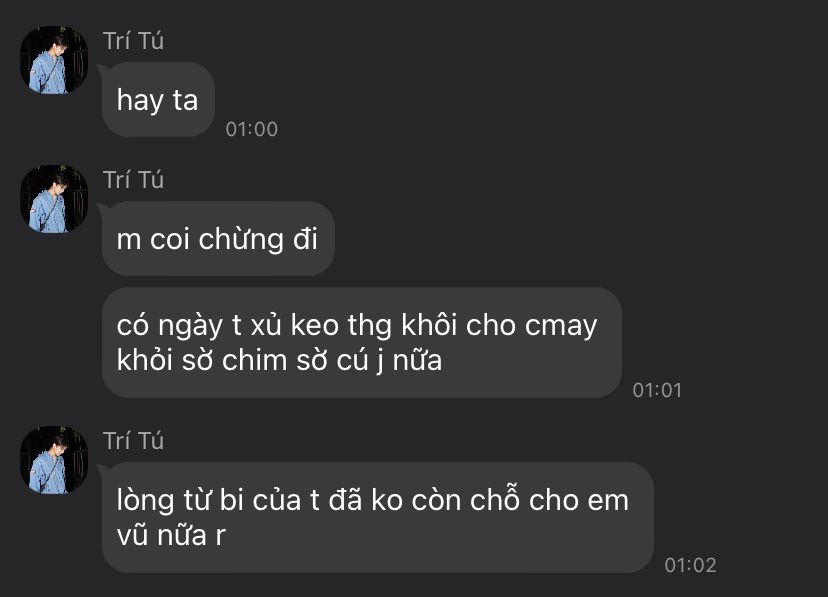Click the 01:01 timestamp
Image resolution: width=828 pixels, height=597 pixels.
(x=657, y=391)
